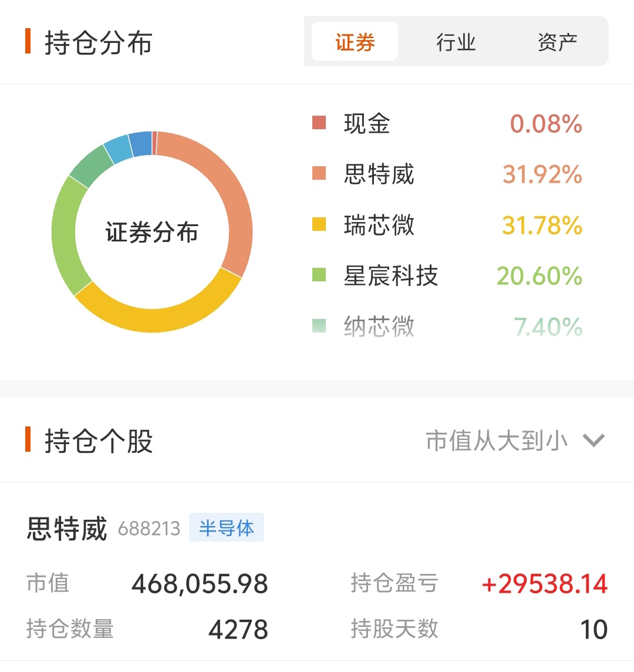Click the 0.08% percentage value

(x=546, y=124)
